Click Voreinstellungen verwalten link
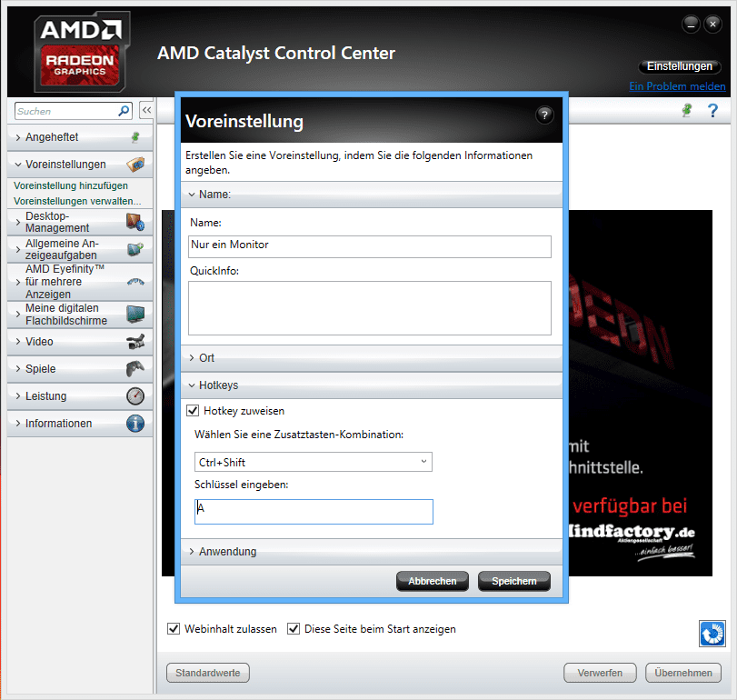Image resolution: width=737 pixels, height=700 pixels. (77, 201)
